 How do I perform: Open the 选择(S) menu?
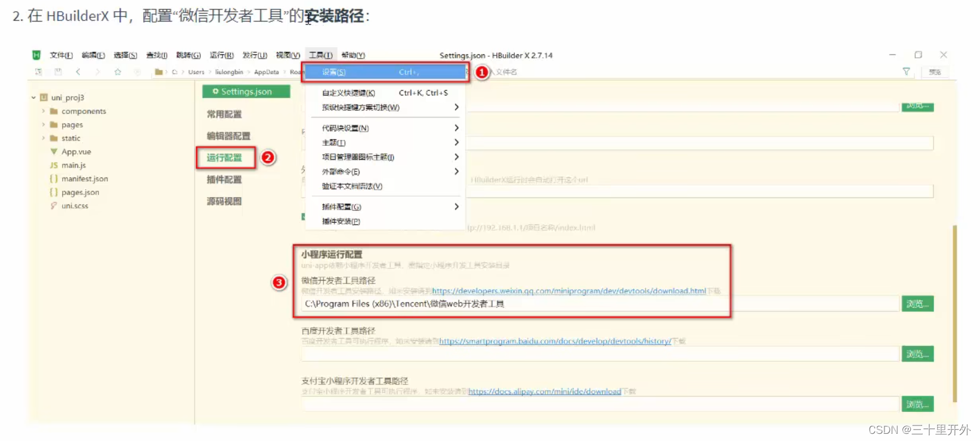coord(125,55)
